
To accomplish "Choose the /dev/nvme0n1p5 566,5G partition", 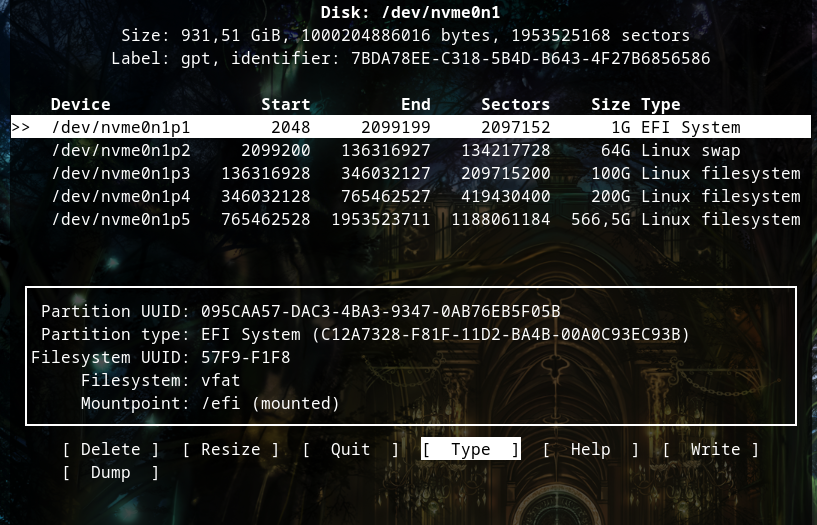I will point(120,220).
